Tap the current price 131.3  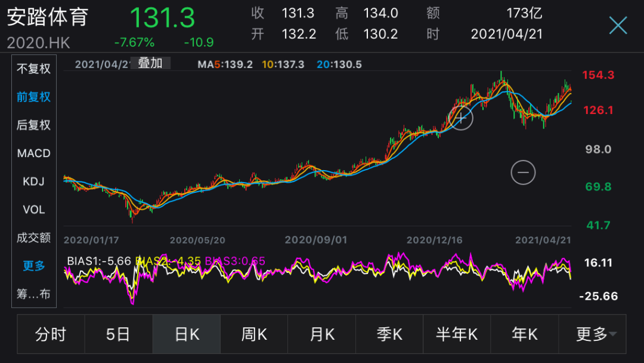pos(162,18)
